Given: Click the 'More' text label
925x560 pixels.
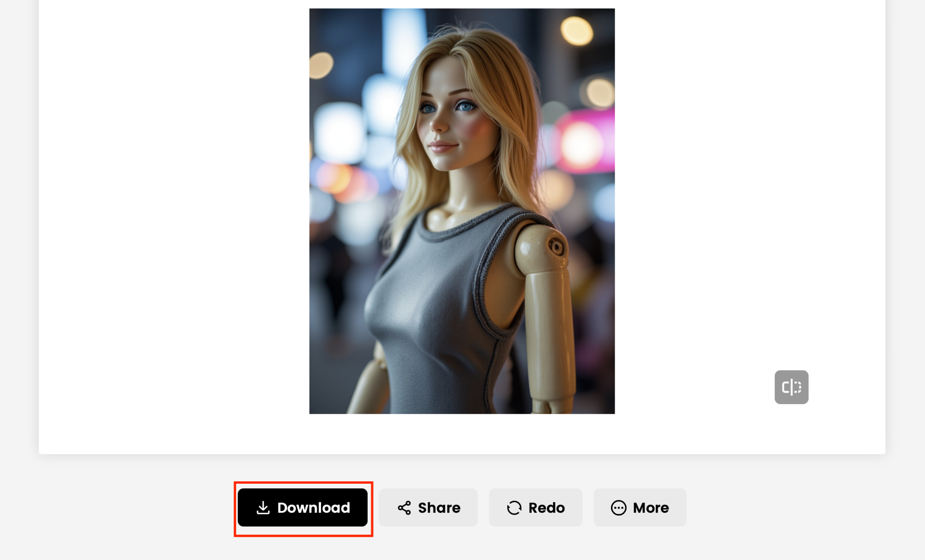Looking at the screenshot, I should 651,508.
